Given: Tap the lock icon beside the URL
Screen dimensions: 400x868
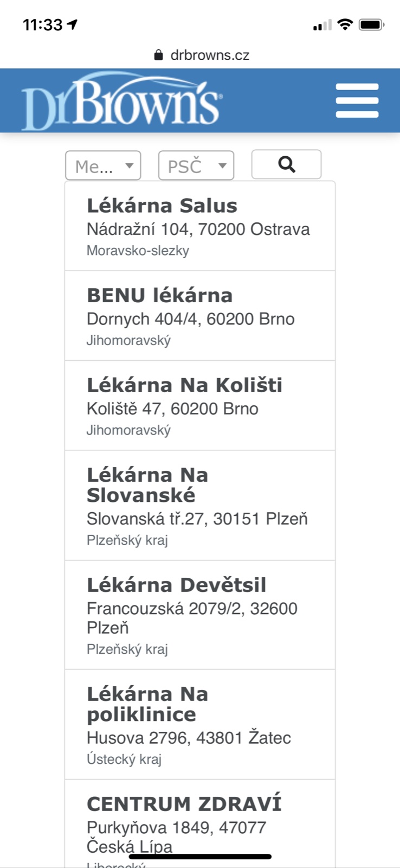Looking at the screenshot, I should pos(158,55).
